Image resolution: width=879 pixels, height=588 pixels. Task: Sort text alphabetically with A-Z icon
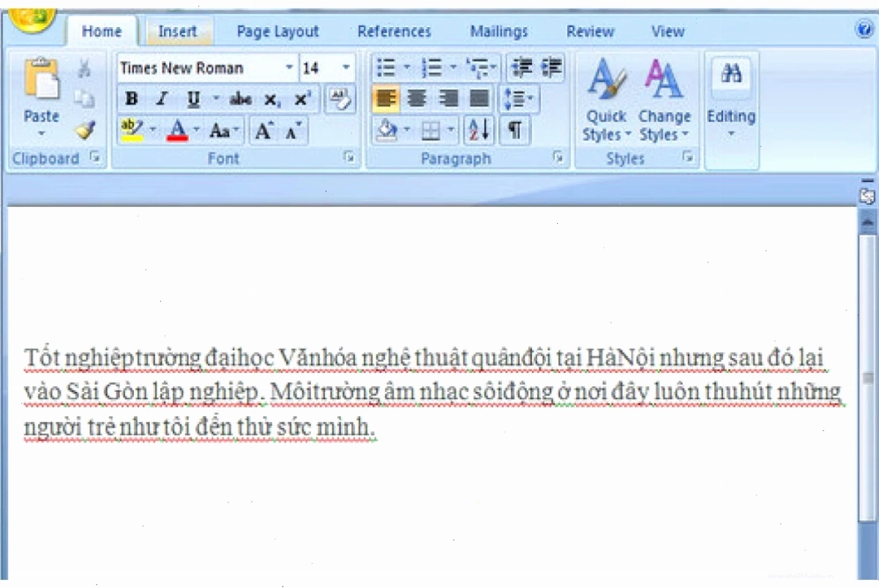(479, 131)
